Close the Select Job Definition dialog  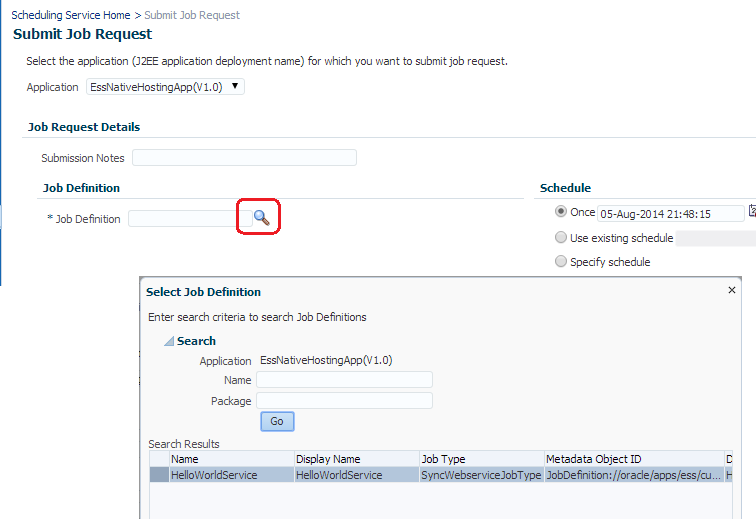click(x=731, y=290)
